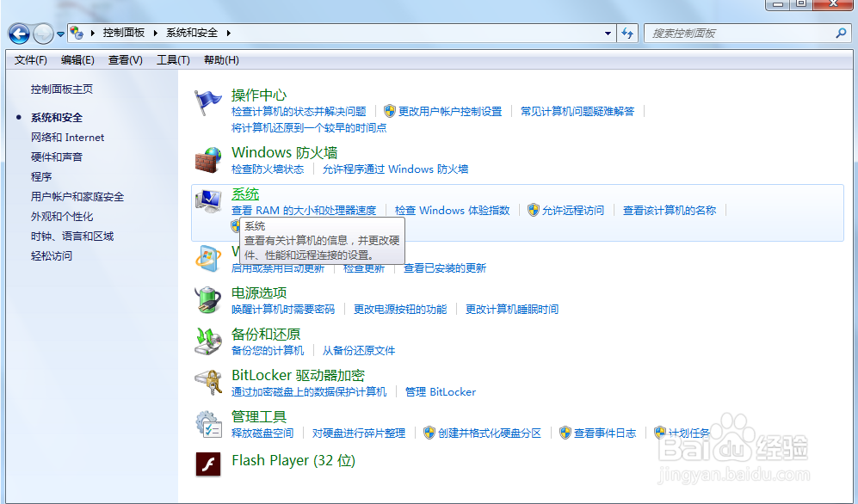
Task: Click 对硬盘进行碎片整理 link
Action: point(358,433)
